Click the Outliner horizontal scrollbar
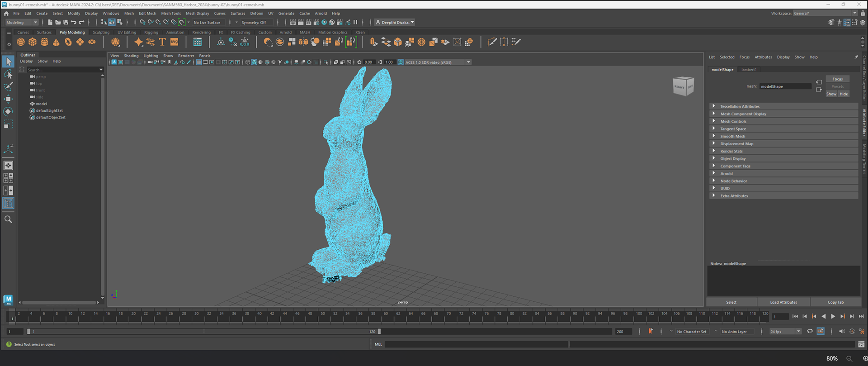The image size is (868, 366). tap(59, 302)
